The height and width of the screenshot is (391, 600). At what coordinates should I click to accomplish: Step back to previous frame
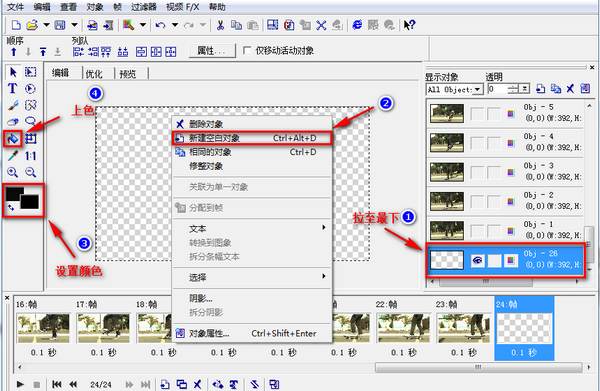coord(73,384)
